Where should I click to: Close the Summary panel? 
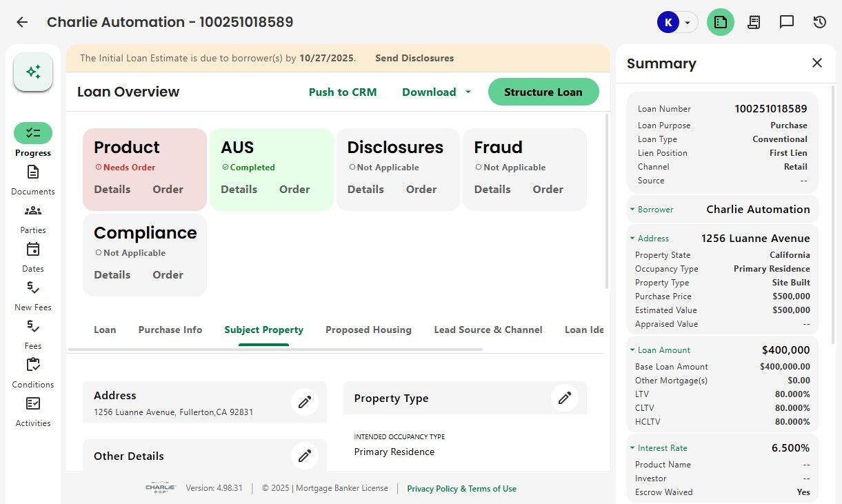tap(817, 63)
